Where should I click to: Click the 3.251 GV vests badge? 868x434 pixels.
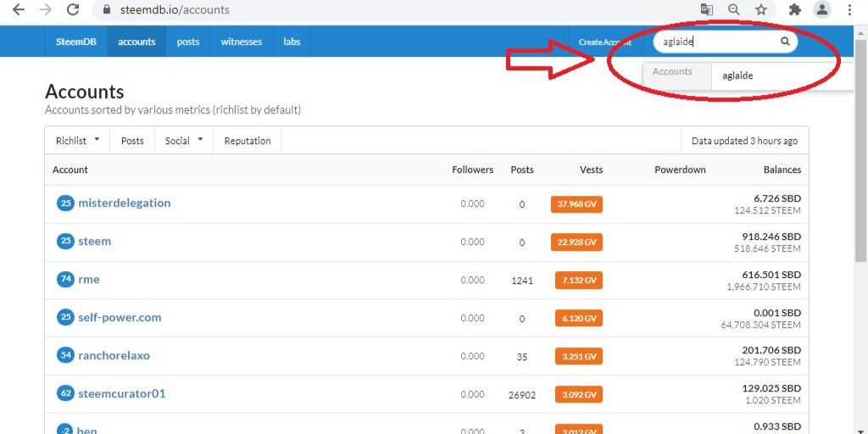(x=579, y=357)
